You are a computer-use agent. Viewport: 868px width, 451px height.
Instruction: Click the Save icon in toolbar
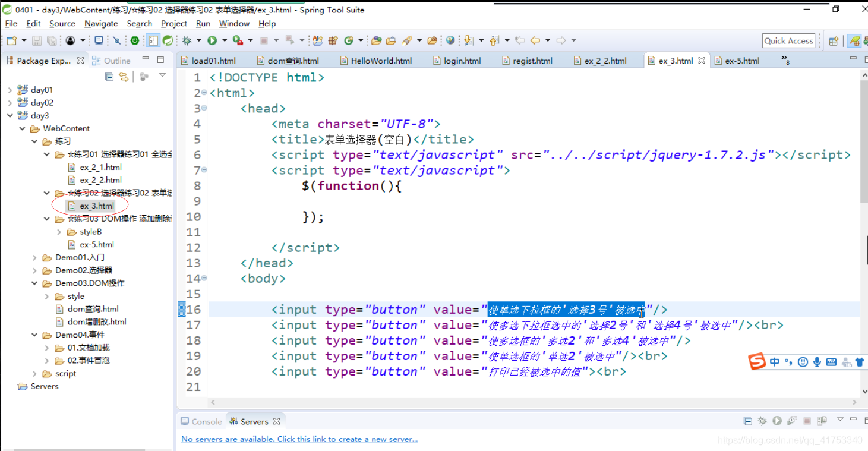37,40
